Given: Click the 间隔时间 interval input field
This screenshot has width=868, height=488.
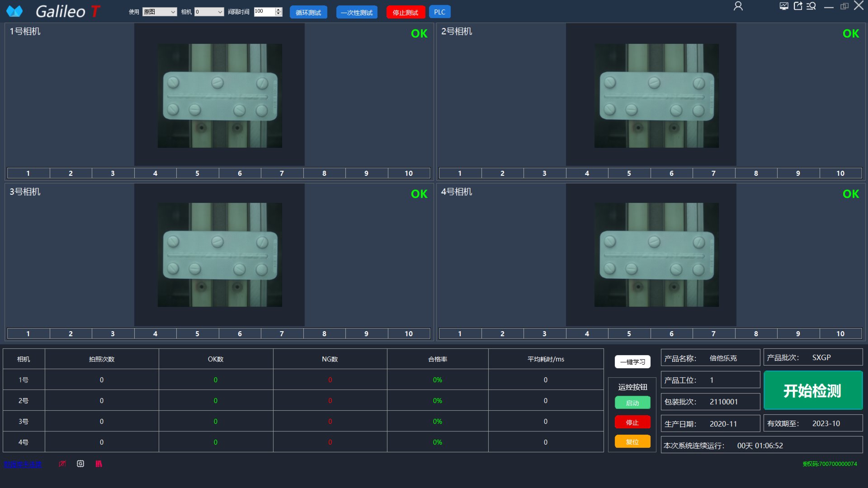Looking at the screenshot, I should pos(264,11).
